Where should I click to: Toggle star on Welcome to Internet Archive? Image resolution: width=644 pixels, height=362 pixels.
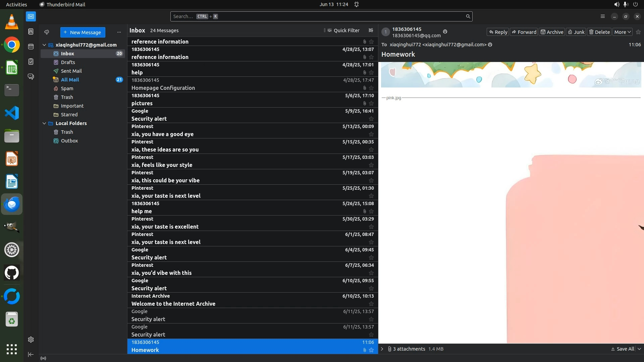pyautogui.click(x=371, y=304)
